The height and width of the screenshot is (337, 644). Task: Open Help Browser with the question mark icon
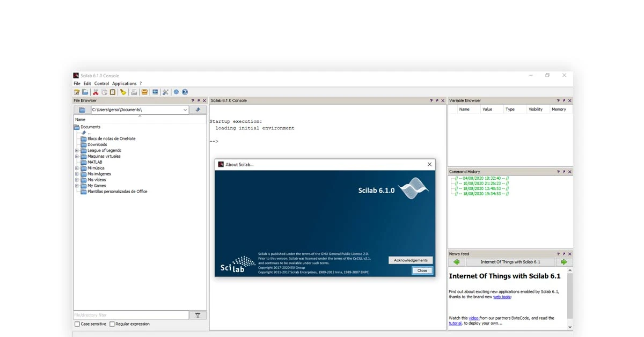(185, 92)
